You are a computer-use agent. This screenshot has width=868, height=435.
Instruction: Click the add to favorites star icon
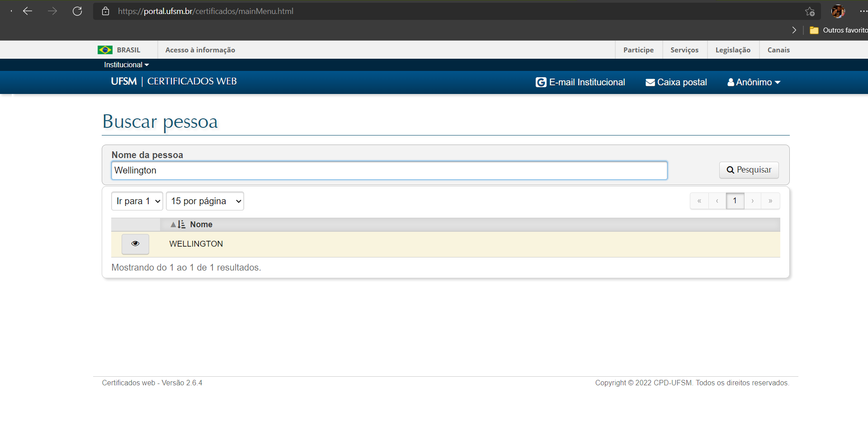coord(810,11)
